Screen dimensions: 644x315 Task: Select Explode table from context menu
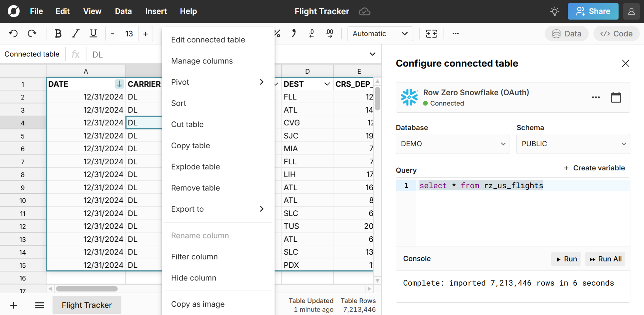(195, 166)
